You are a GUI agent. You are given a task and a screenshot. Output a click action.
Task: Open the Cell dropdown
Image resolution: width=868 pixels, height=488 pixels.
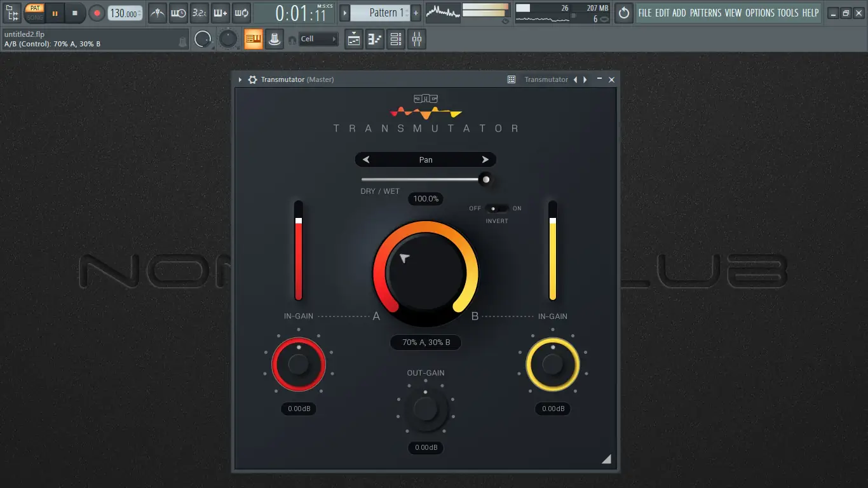318,39
